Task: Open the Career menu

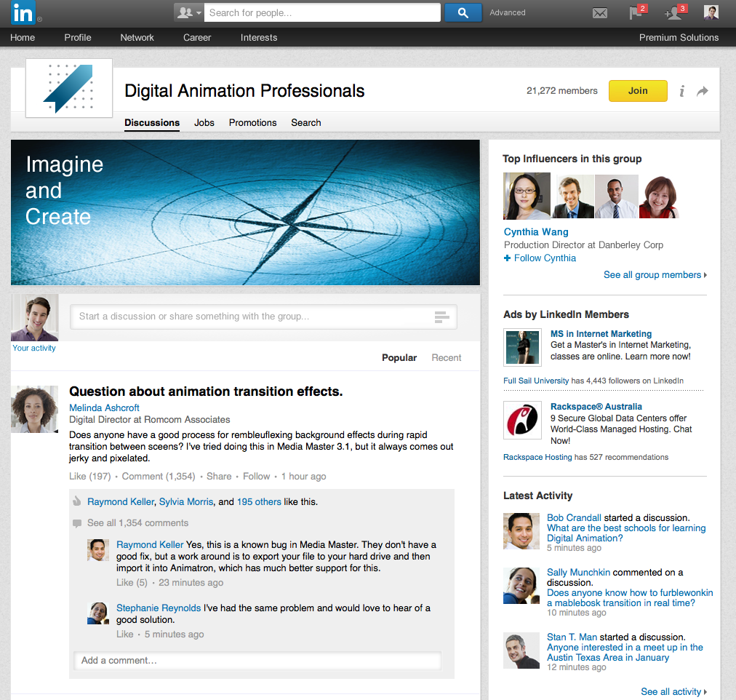Action: (x=197, y=38)
